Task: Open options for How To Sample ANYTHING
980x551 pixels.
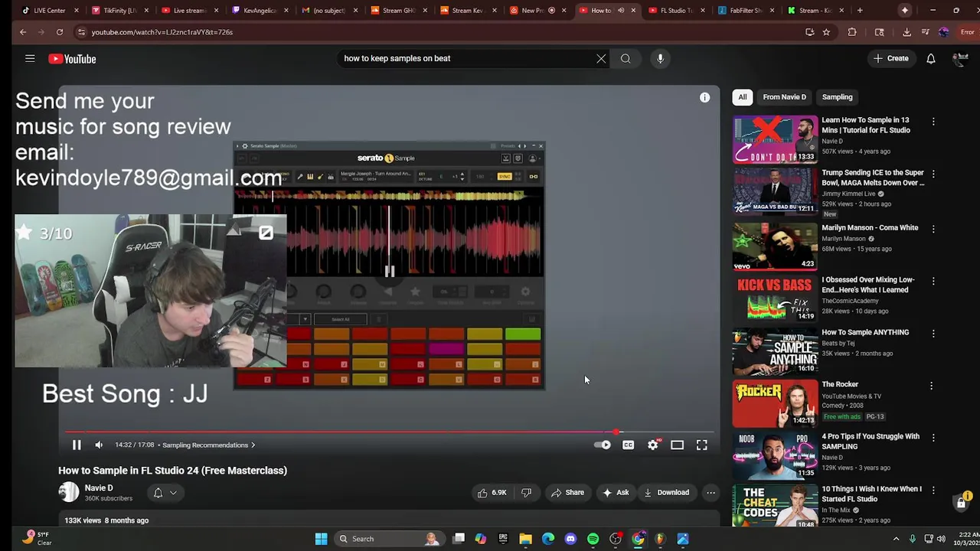Action: [933, 334]
